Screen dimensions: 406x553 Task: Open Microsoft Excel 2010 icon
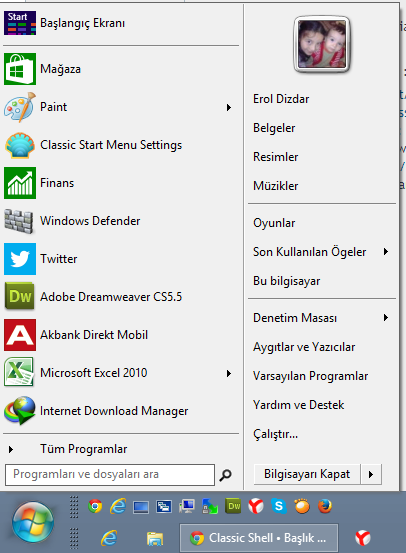19,372
